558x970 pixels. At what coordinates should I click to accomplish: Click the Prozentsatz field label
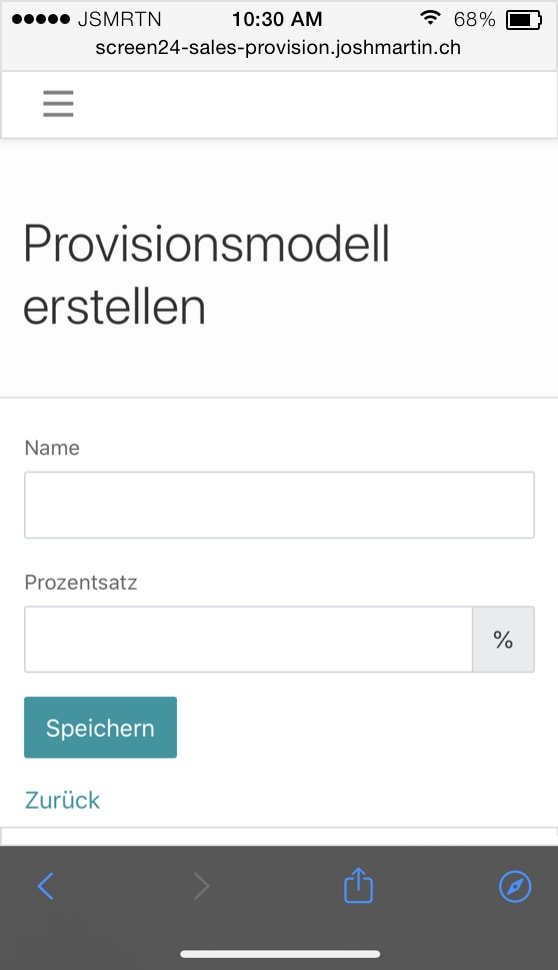[80, 582]
